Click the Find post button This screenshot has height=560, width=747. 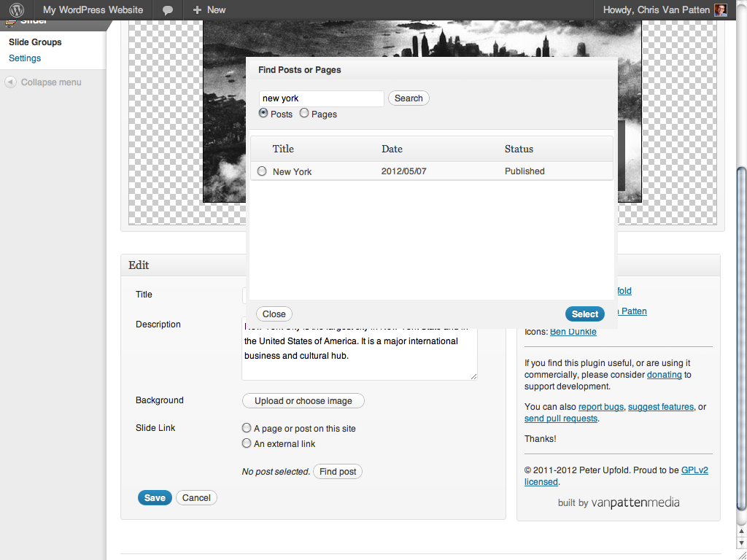coord(338,472)
